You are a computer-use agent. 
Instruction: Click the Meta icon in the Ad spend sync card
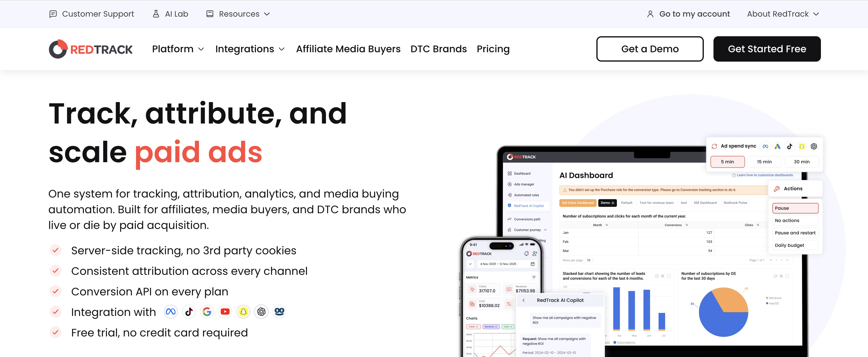pyautogui.click(x=765, y=146)
